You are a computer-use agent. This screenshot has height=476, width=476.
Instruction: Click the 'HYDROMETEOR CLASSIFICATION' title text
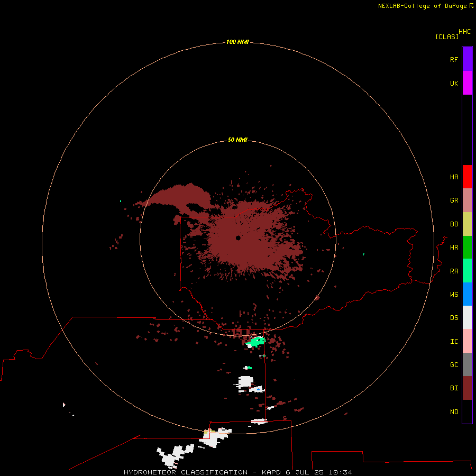(x=186, y=472)
